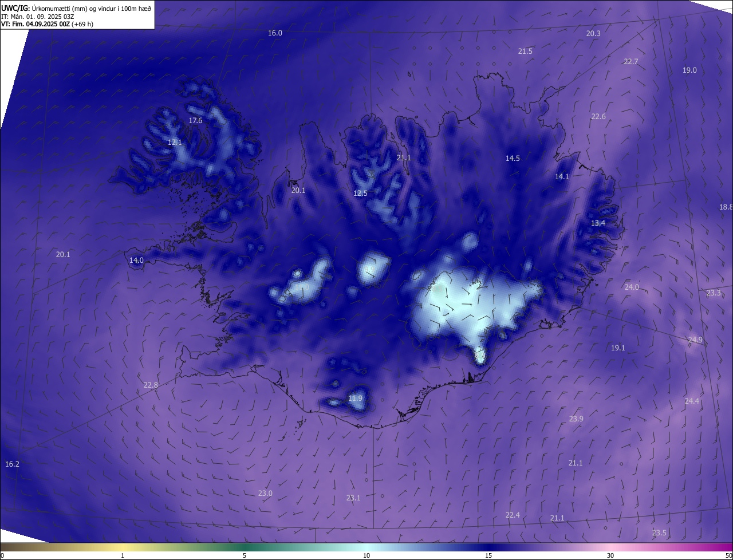733x560 pixels.
Task: Click the 23.1 value label
Action: [x=353, y=498]
